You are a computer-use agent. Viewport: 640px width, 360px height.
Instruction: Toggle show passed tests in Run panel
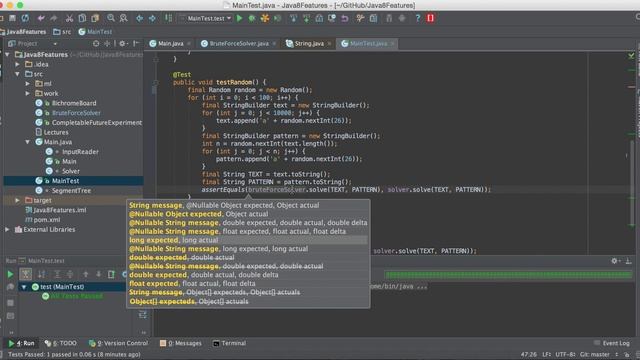tap(26, 274)
